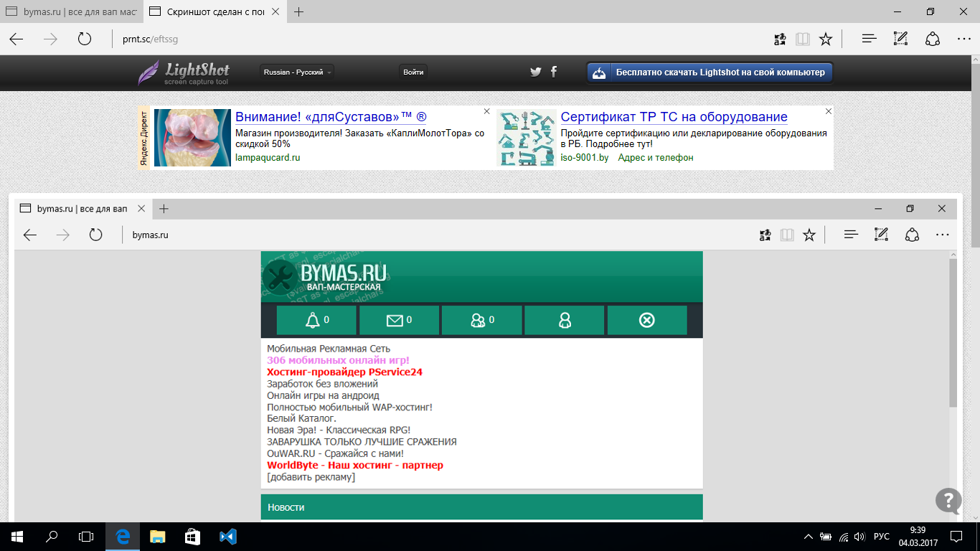Viewport: 980px width, 551px height.
Task: Show hidden system tray icons chevron
Action: [809, 537]
